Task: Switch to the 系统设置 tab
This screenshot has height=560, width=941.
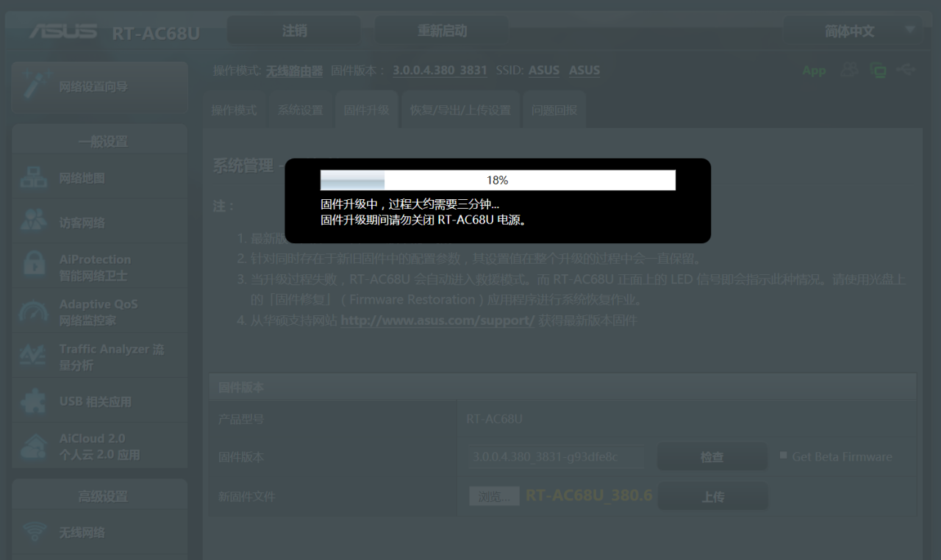Action: [x=300, y=110]
